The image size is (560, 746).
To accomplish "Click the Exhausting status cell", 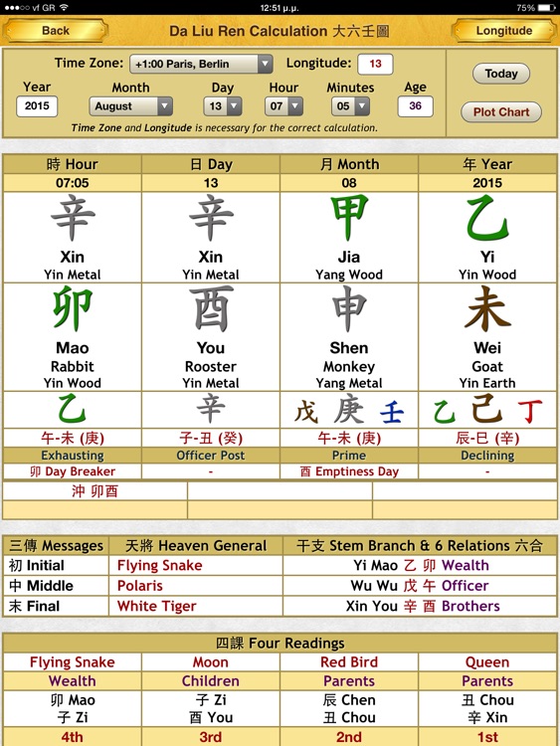I will tap(73, 456).
